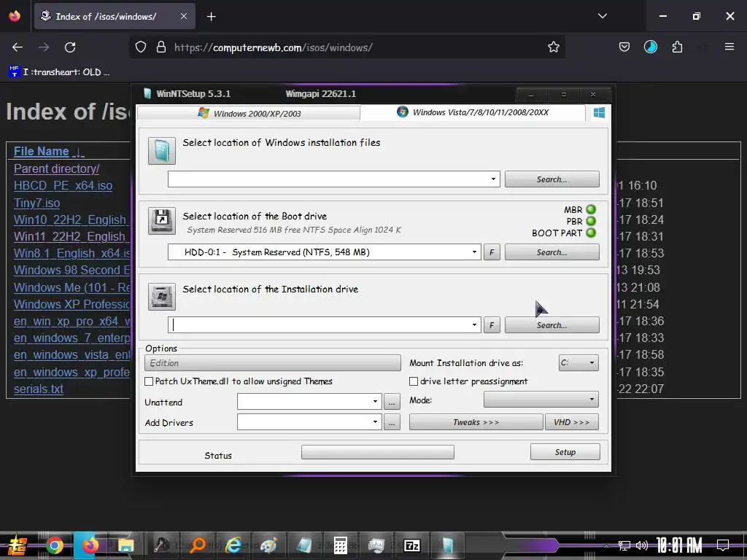Click the Firefox taskbar icon

pyautogui.click(x=90, y=545)
